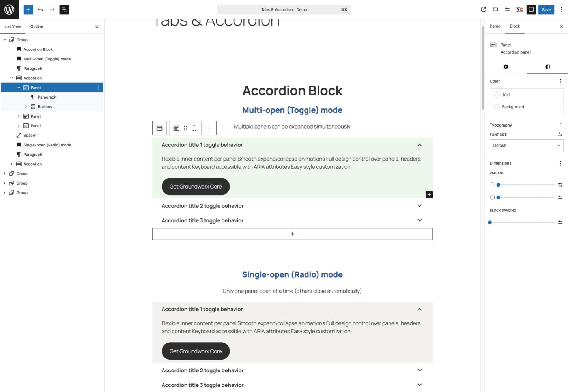Open the editor Settings sidebar panel icon
This screenshot has width=568, height=392.
(531, 9)
